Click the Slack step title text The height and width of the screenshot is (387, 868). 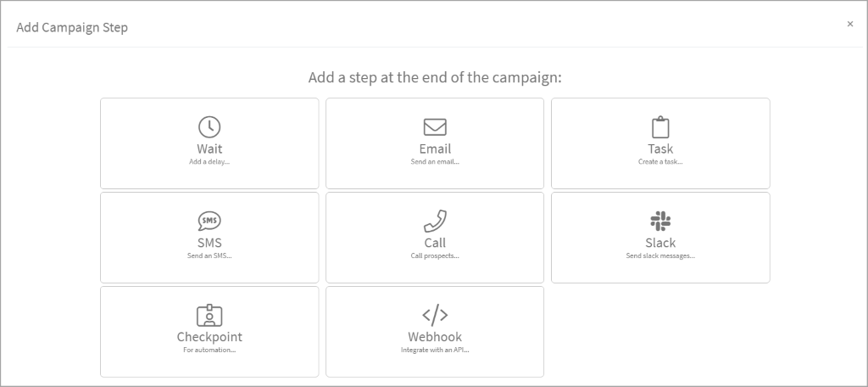click(660, 243)
